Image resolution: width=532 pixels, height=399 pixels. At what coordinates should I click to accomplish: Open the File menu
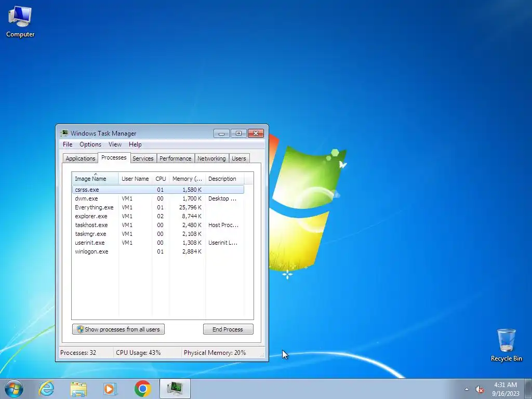pos(68,144)
